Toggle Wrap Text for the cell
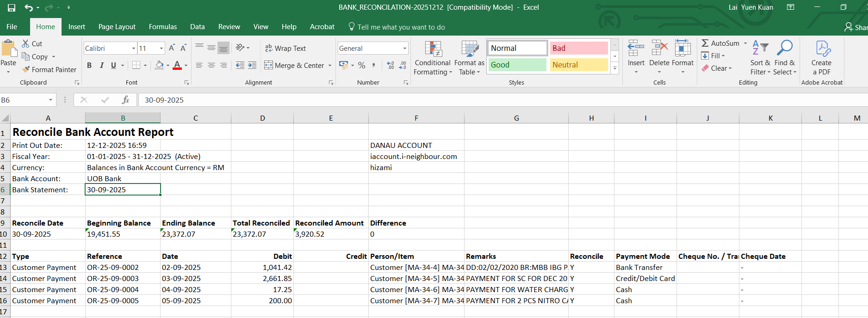This screenshot has height=318, width=868. [x=285, y=48]
